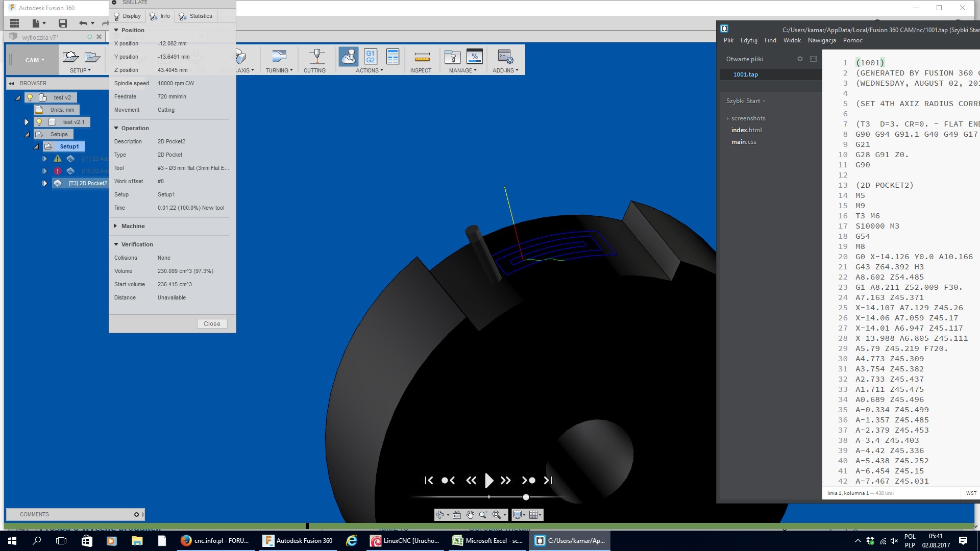Viewport: 980px width, 551px height.
Task: Open the Fusion 360 data panel grid icon
Action: click(x=14, y=23)
